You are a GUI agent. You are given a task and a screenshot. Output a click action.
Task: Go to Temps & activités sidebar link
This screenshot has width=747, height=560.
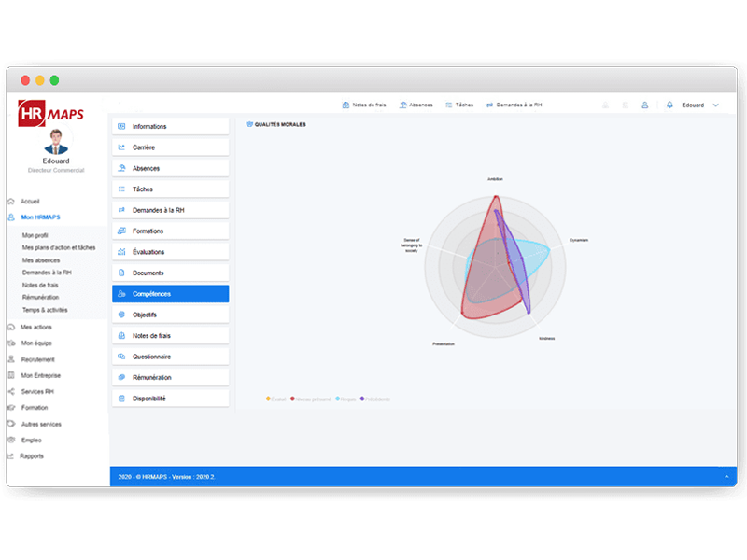pyautogui.click(x=45, y=310)
